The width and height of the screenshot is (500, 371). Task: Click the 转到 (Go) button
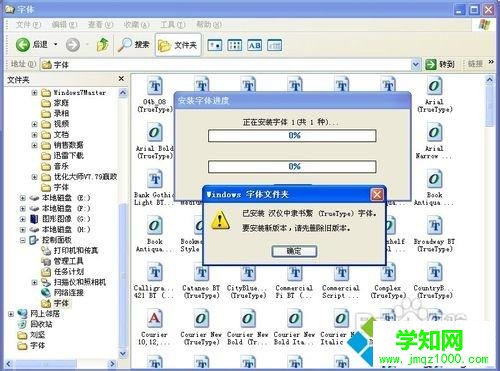click(440, 64)
